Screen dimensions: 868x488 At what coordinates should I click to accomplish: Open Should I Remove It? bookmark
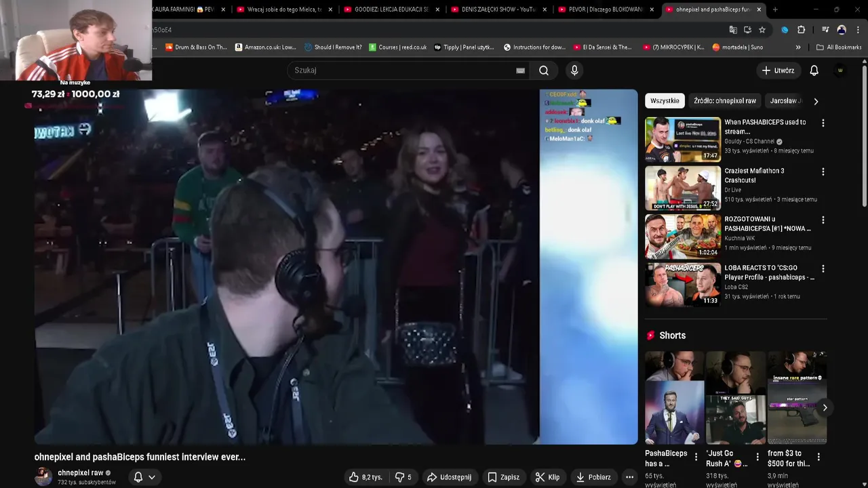(333, 47)
